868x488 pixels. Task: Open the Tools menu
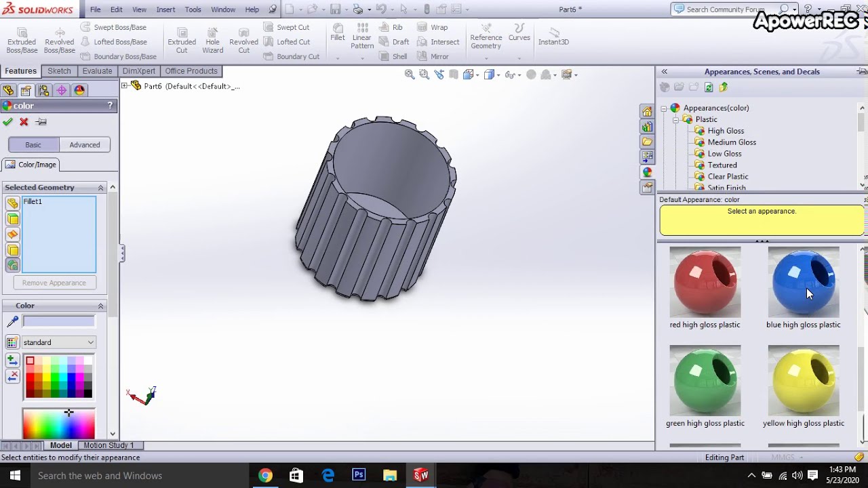point(193,9)
